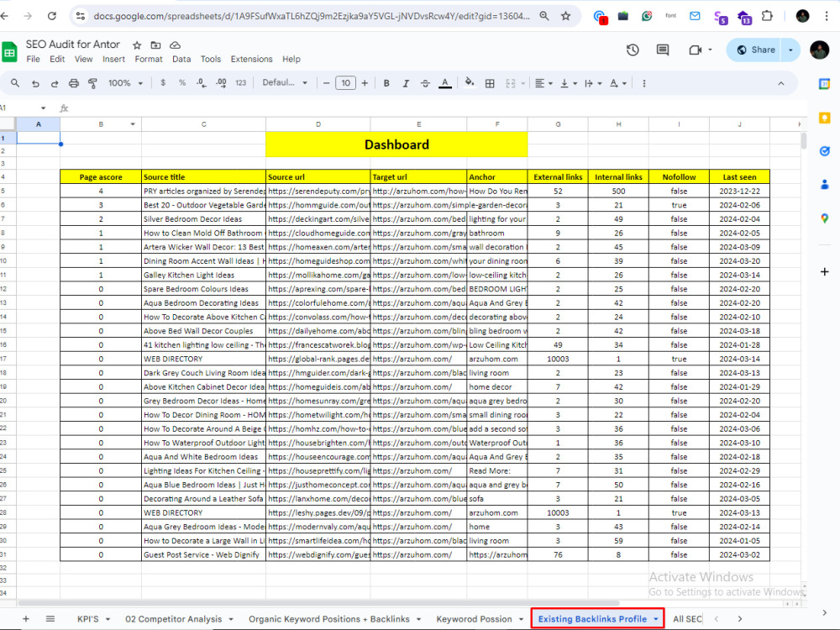This screenshot has width=840, height=630.
Task: Open horizontal align dropdown
Action: point(543,83)
